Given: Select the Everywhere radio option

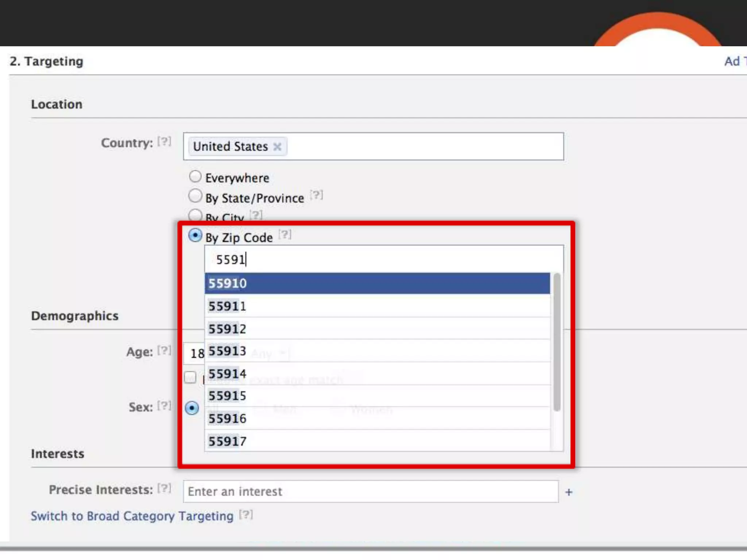Looking at the screenshot, I should tap(195, 177).
